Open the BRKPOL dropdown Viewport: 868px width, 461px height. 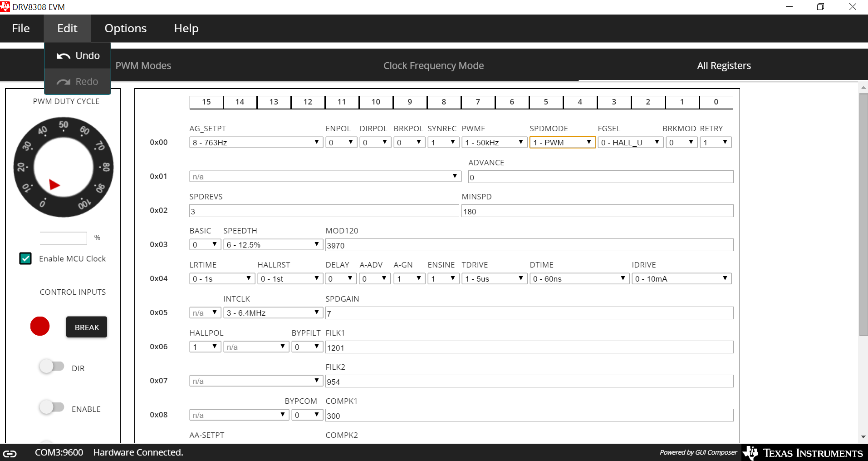409,142
